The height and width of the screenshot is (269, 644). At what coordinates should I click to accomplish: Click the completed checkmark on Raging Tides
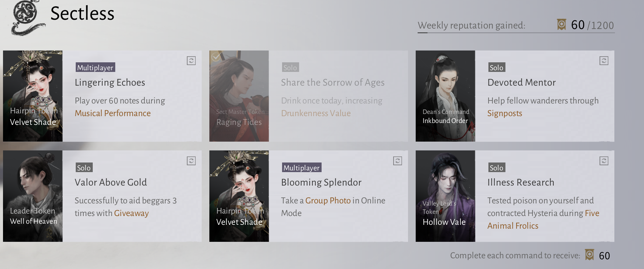[216, 57]
